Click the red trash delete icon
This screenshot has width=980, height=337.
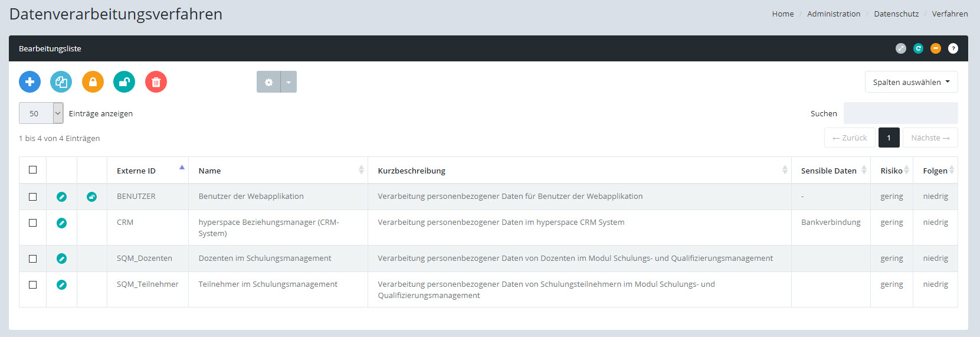point(156,82)
